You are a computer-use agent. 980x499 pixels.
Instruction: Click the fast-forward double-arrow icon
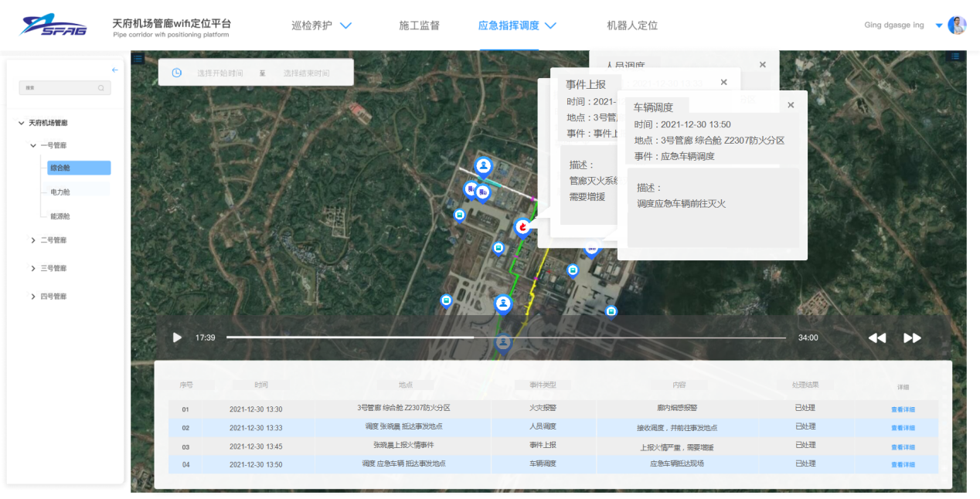point(912,338)
